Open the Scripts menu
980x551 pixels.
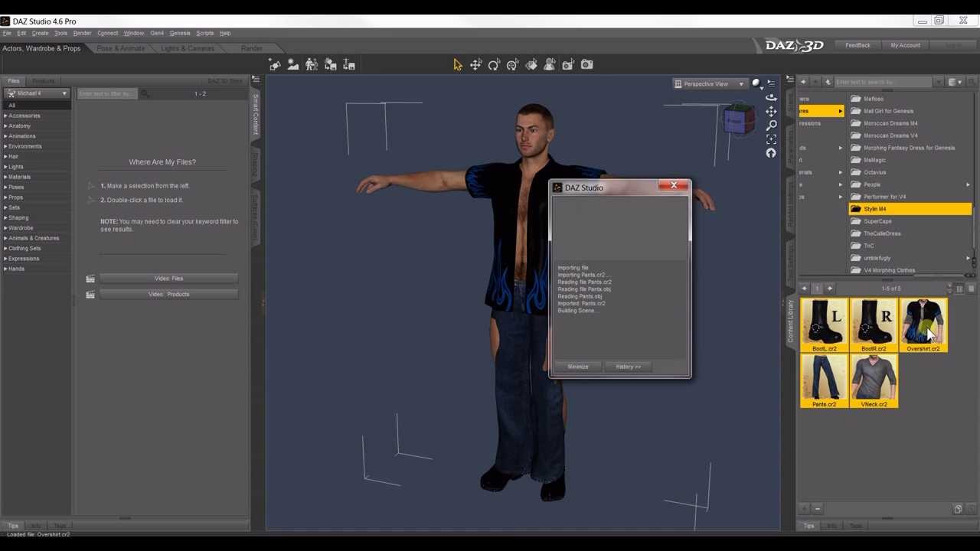(204, 33)
